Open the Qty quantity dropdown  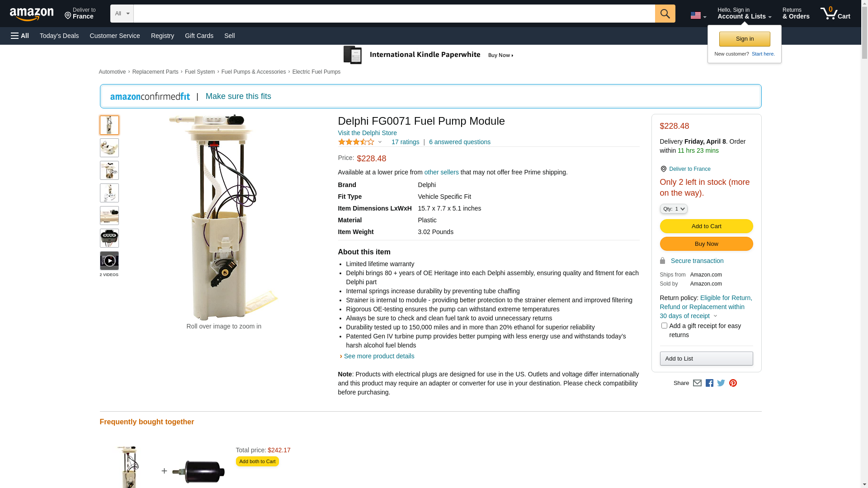tap(673, 209)
